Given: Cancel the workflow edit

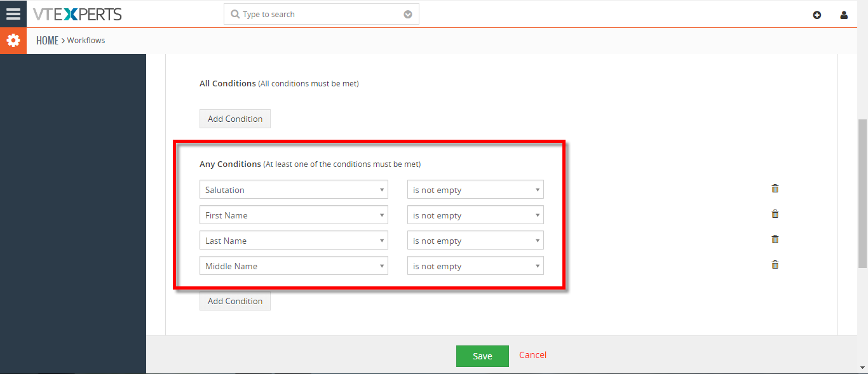Looking at the screenshot, I should tap(532, 355).
